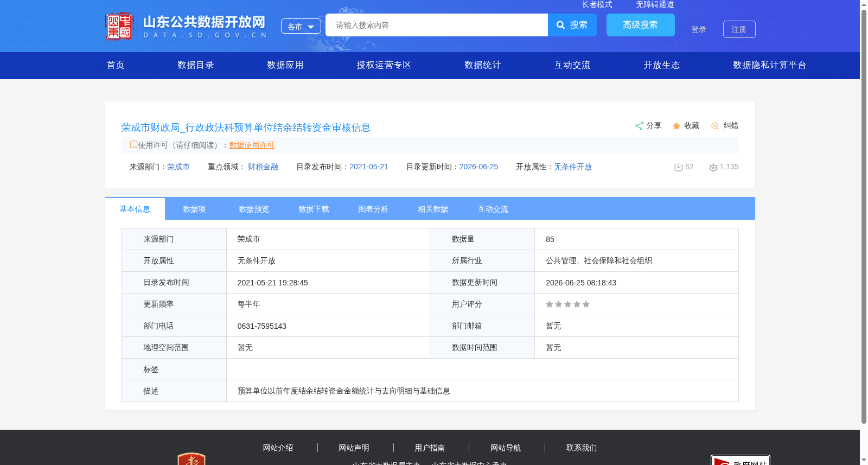Open the 各市 city dropdown
868x465 pixels.
(x=301, y=26)
